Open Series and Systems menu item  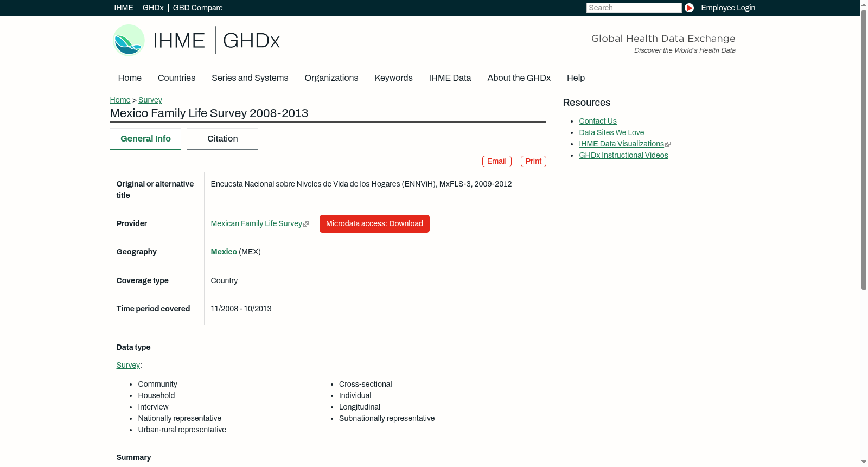tap(250, 78)
